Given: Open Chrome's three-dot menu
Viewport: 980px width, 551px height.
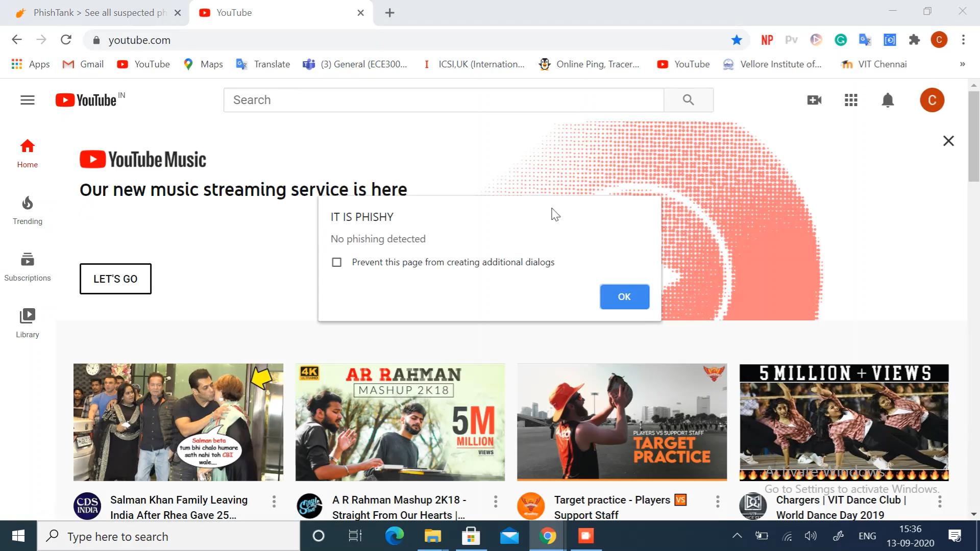Looking at the screenshot, I should click(x=963, y=40).
